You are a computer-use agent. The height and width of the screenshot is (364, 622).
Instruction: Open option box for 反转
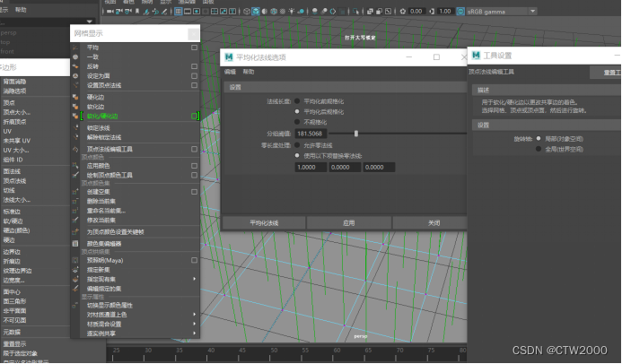(x=194, y=66)
